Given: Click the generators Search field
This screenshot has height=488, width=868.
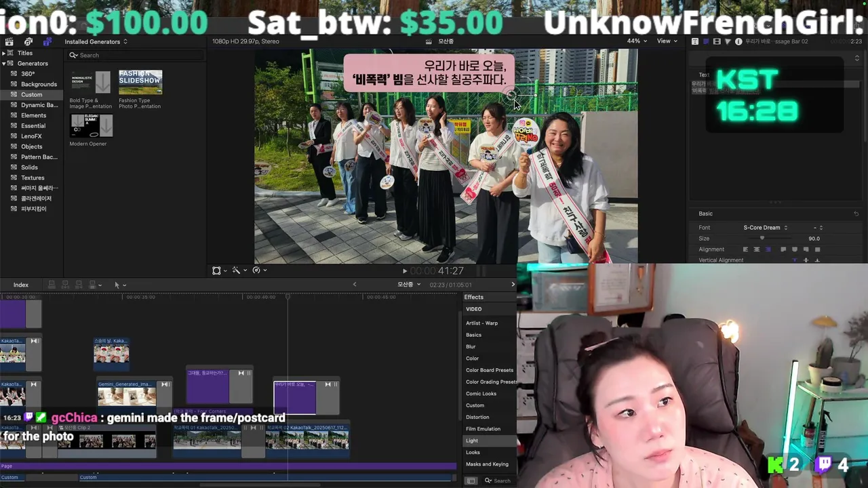Looking at the screenshot, I should click(136, 55).
